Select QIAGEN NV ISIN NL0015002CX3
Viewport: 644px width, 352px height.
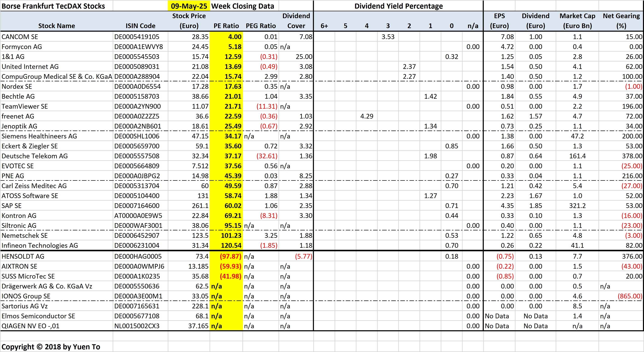point(140,326)
